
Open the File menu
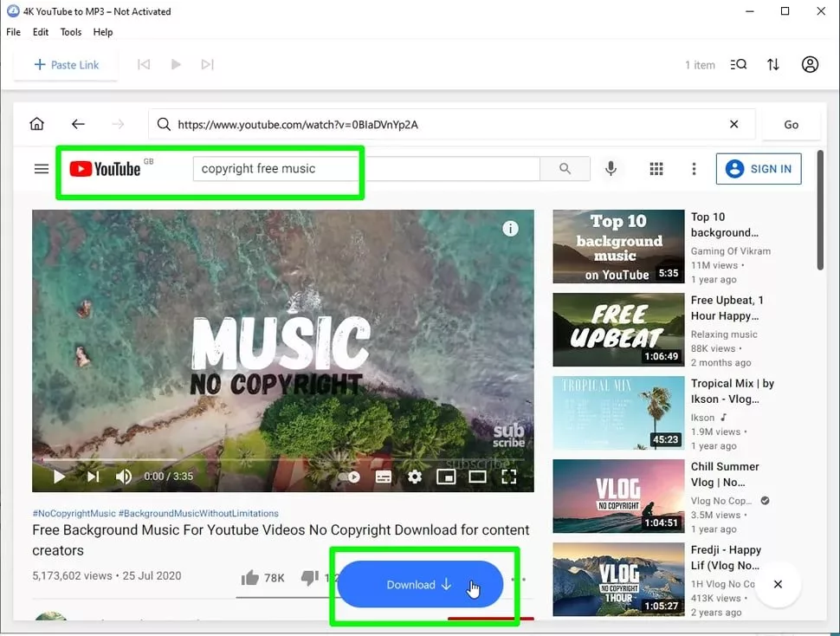[x=13, y=32]
